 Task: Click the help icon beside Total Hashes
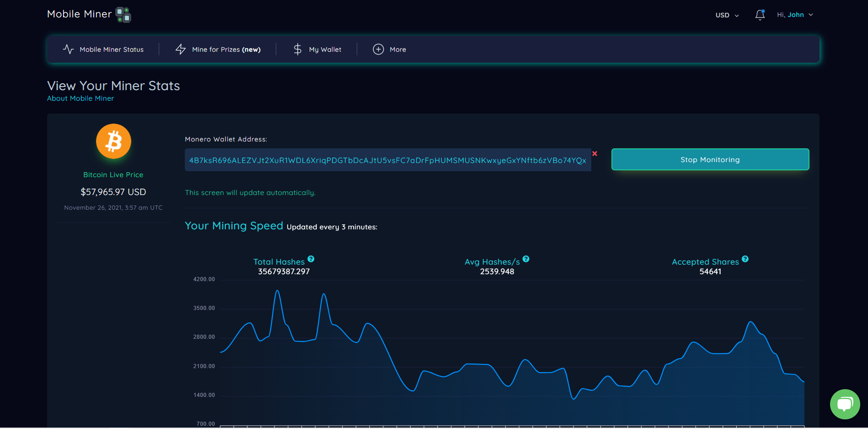pos(311,259)
